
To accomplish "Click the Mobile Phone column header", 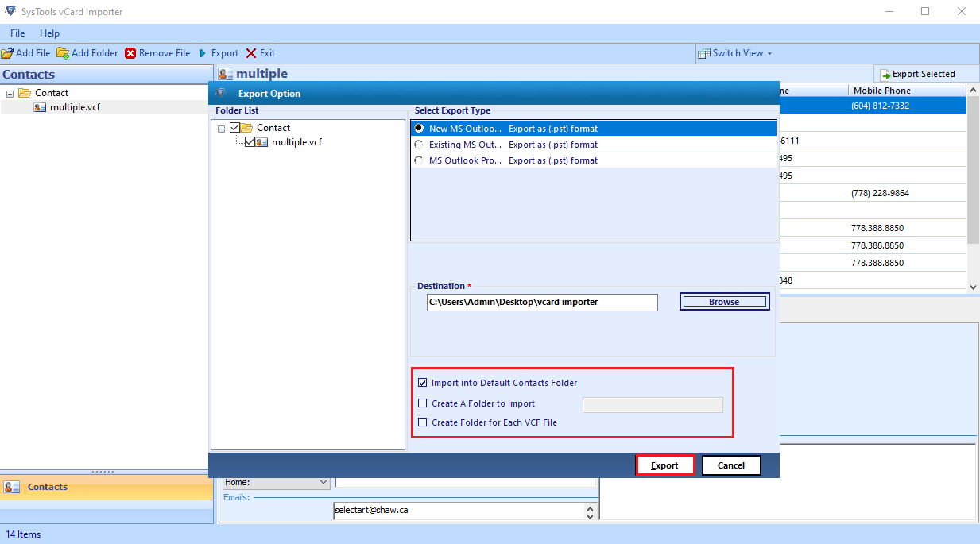I will point(907,91).
